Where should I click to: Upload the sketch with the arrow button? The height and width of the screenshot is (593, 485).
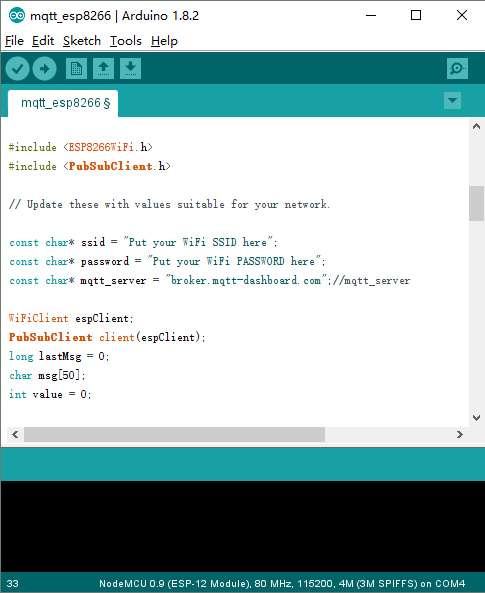coord(45,69)
